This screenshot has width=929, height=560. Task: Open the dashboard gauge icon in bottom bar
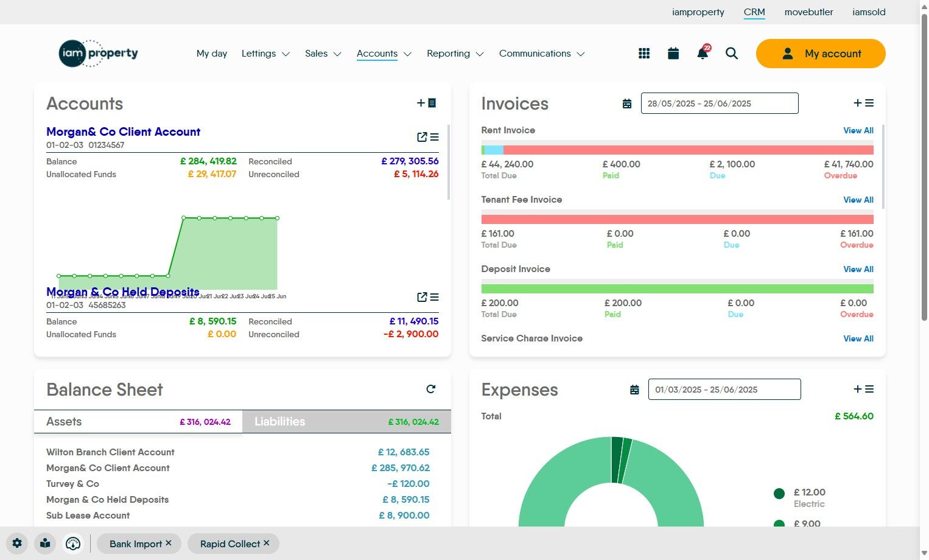coord(73,544)
